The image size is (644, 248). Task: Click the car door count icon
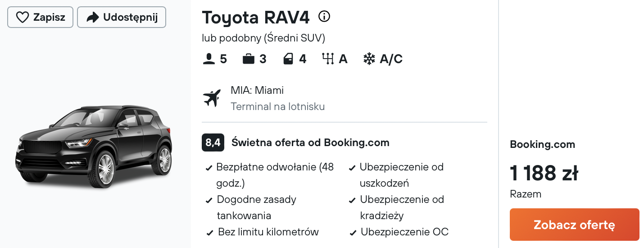(x=288, y=59)
